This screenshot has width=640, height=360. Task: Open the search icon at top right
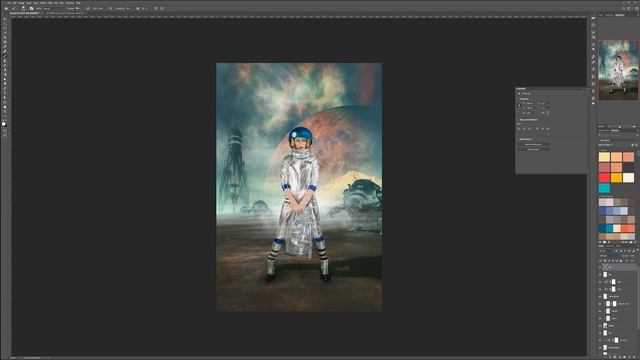tap(624, 8)
